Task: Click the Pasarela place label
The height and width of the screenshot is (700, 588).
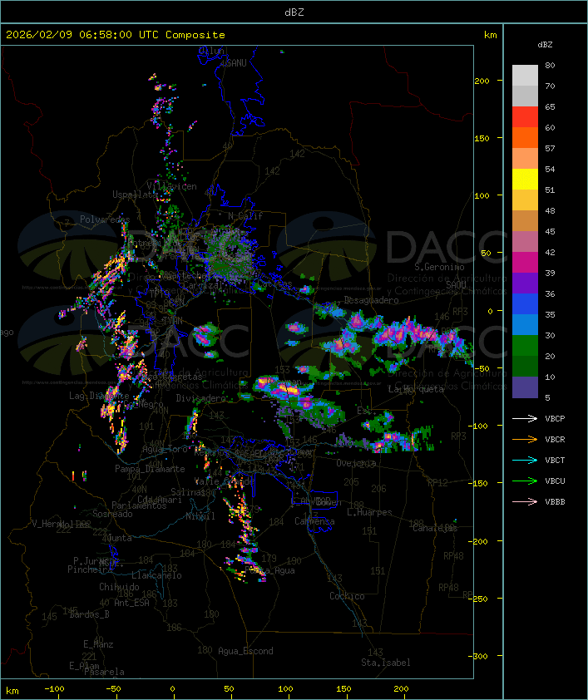Action: (104, 672)
